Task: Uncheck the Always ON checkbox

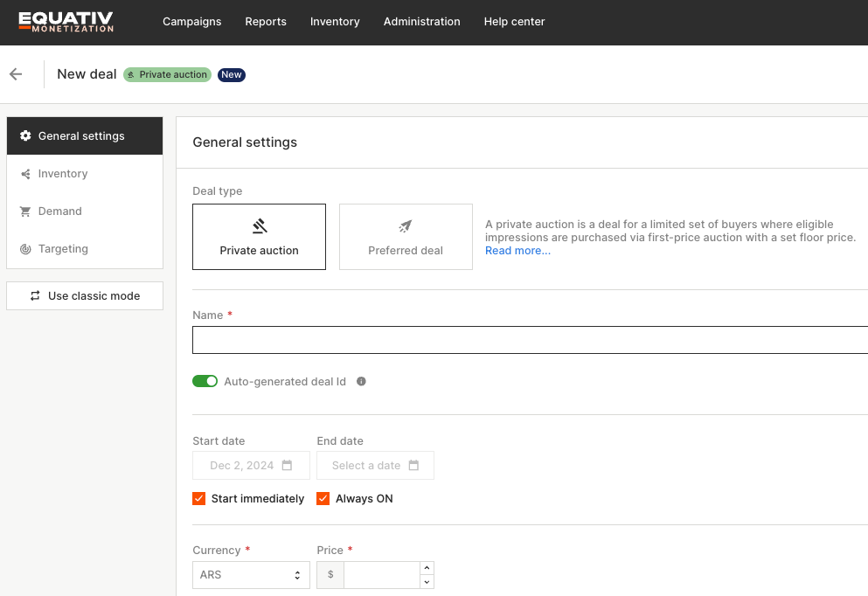Action: point(323,499)
